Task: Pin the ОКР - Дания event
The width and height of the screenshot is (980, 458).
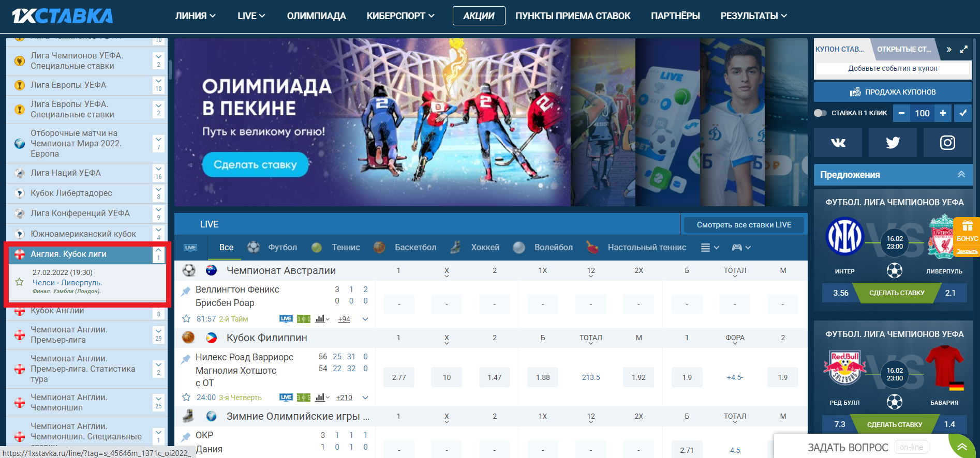Action: point(186,437)
